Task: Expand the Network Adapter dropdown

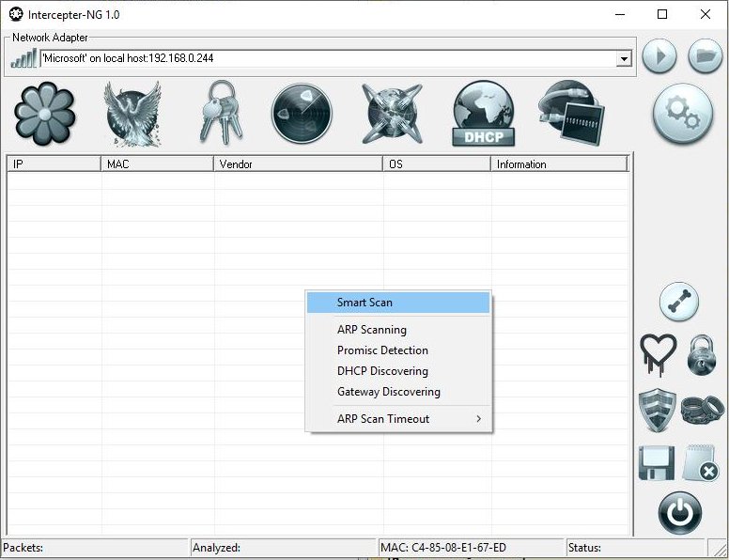Action: pyautogui.click(x=624, y=59)
